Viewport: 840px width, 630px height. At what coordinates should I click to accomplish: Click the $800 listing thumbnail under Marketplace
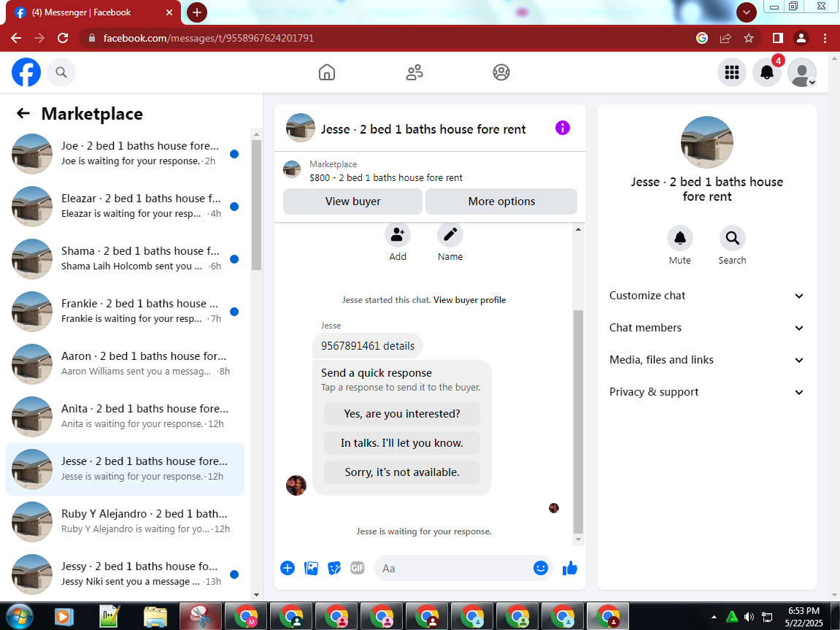(x=291, y=170)
